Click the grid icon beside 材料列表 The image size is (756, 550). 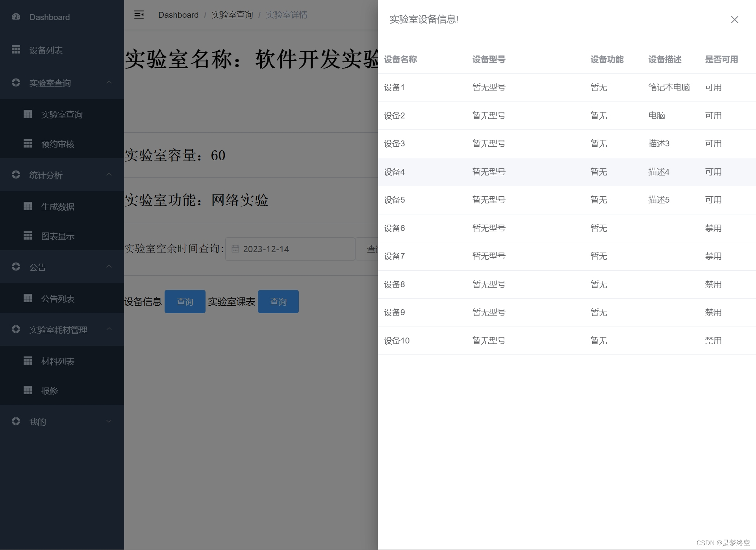28,361
